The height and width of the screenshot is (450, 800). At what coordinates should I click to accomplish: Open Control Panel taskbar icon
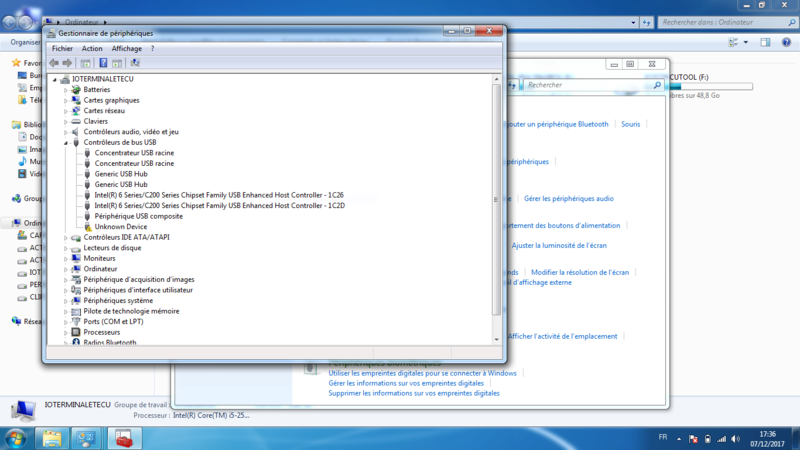(86, 438)
